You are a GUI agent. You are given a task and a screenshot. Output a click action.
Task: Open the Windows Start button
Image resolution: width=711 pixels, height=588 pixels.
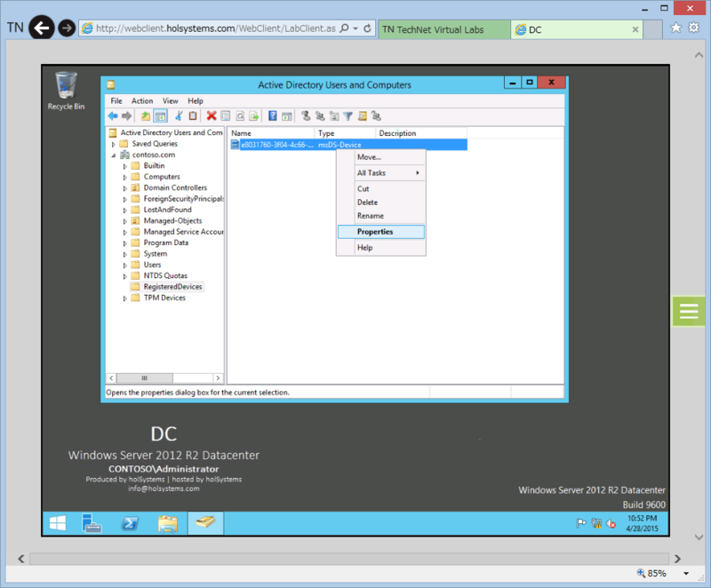(x=58, y=523)
